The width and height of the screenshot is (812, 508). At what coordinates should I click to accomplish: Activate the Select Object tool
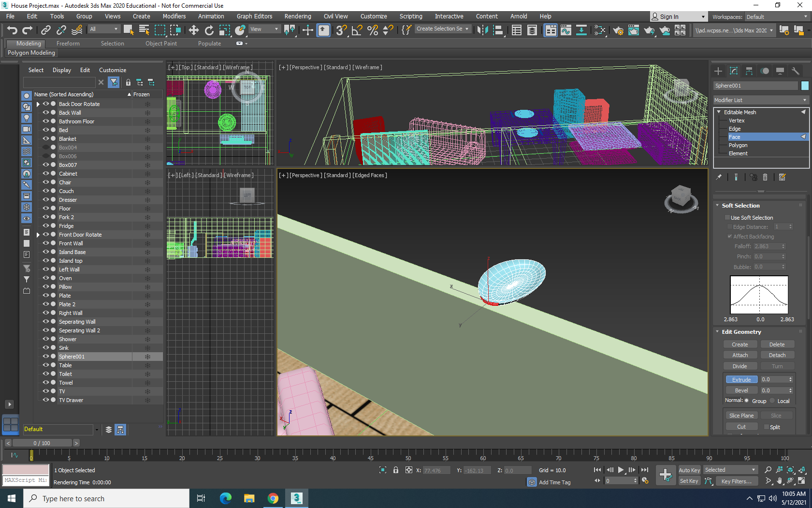click(x=129, y=30)
